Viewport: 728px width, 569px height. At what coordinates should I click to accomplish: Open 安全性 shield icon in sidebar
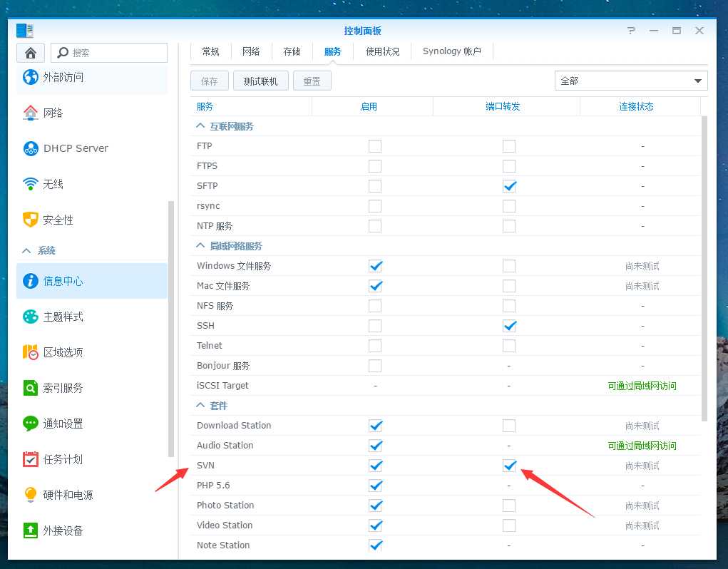[31, 220]
